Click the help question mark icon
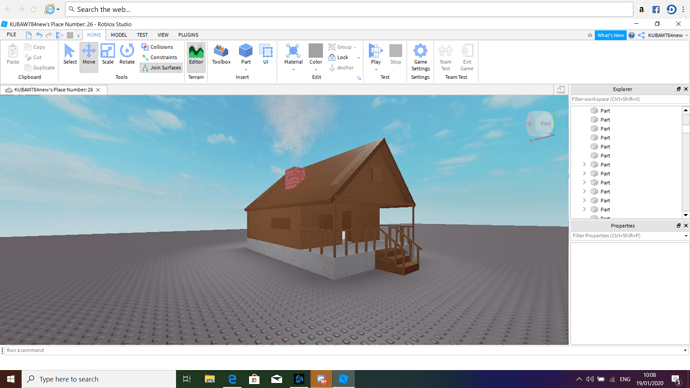Screen dimensions: 690x388 (x=631, y=35)
